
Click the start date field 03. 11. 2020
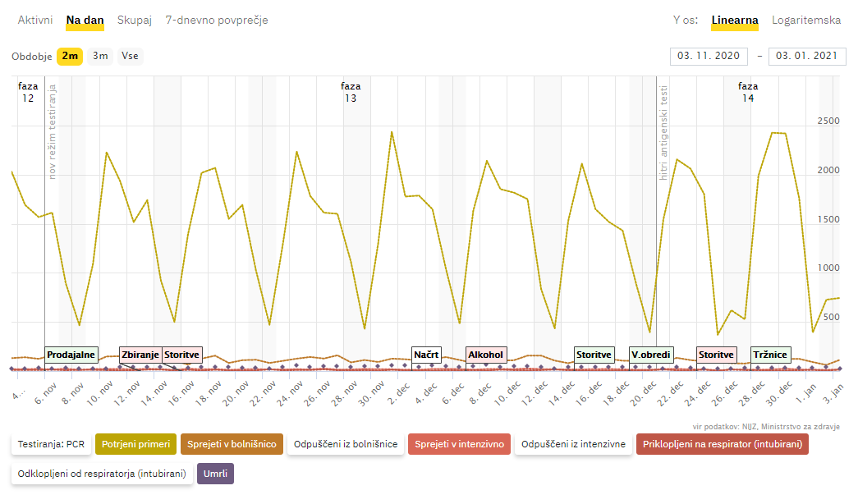(709, 56)
